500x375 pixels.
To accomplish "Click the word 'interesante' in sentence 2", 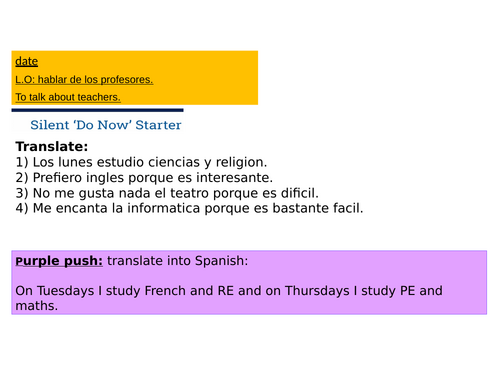I will point(233,178).
